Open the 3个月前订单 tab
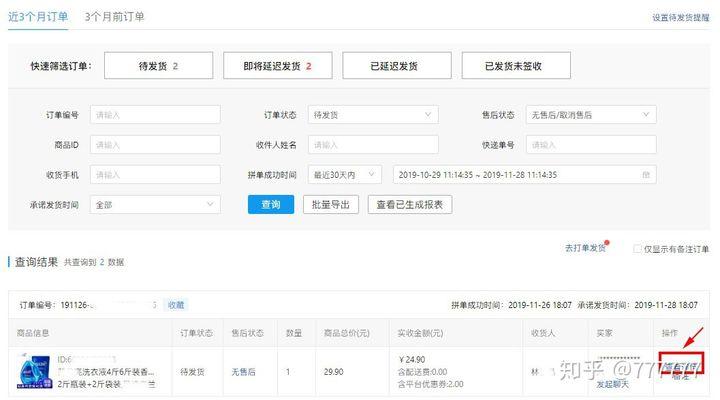The image size is (720, 400). tap(114, 17)
